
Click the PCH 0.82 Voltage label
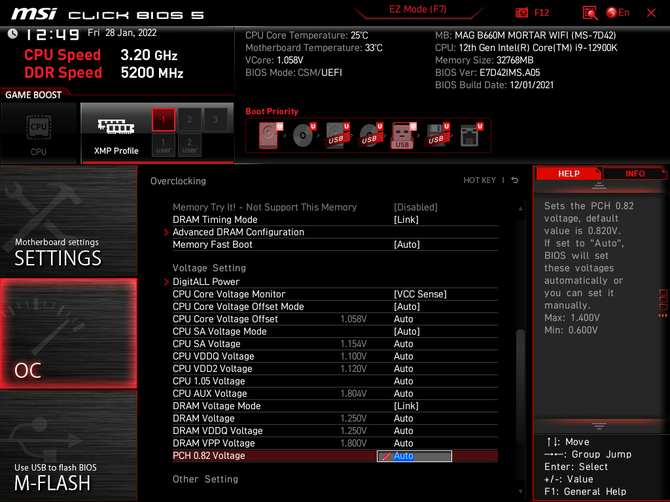pos(209,456)
